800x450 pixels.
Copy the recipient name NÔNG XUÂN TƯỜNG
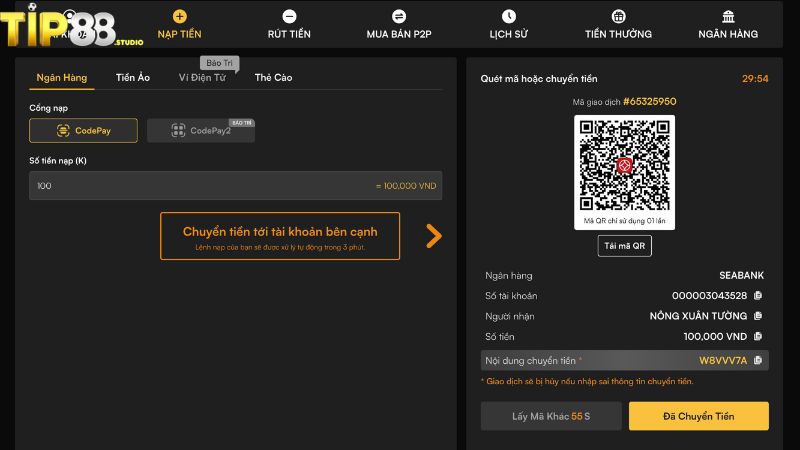pos(758,316)
